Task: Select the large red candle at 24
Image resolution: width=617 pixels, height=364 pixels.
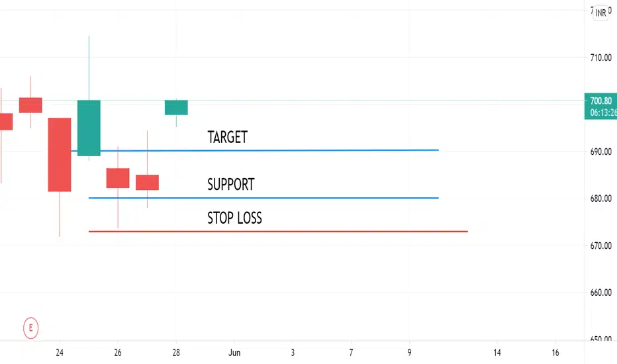Action: point(60,155)
